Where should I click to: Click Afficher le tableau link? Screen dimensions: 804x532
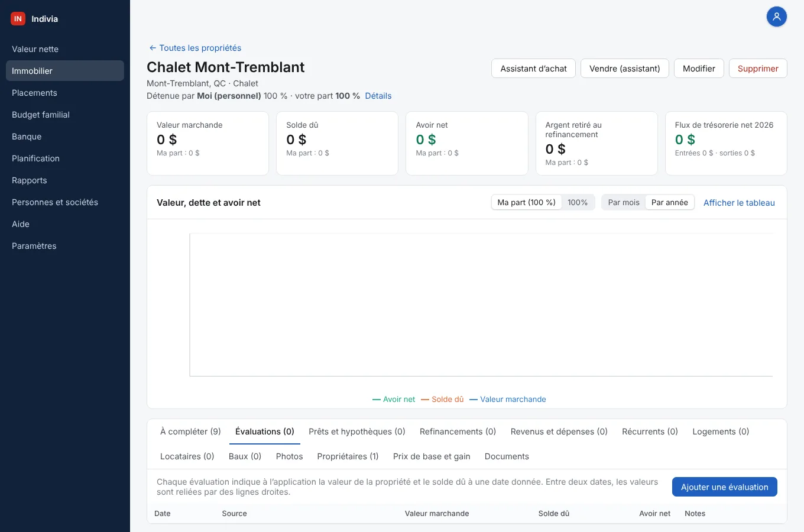[739, 203]
